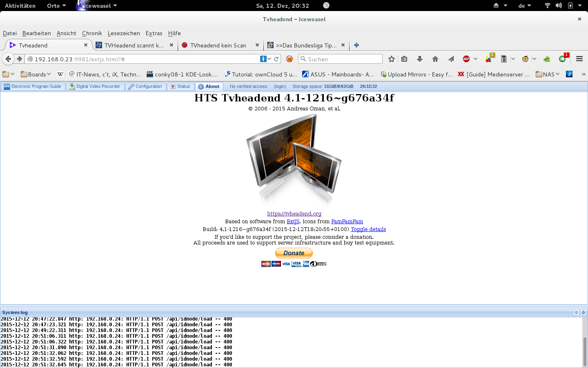The height and width of the screenshot is (368, 588).
Task: Go back with the browser back arrow
Action: point(8,59)
